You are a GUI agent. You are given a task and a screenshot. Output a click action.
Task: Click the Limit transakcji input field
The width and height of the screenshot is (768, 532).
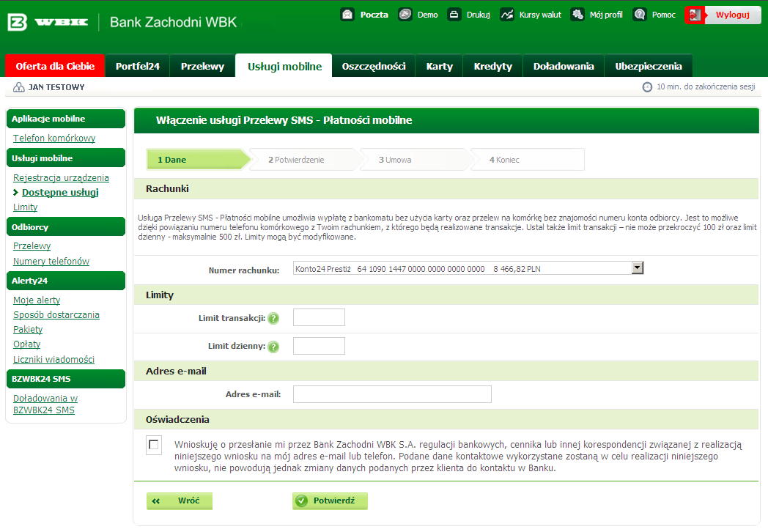pos(319,317)
